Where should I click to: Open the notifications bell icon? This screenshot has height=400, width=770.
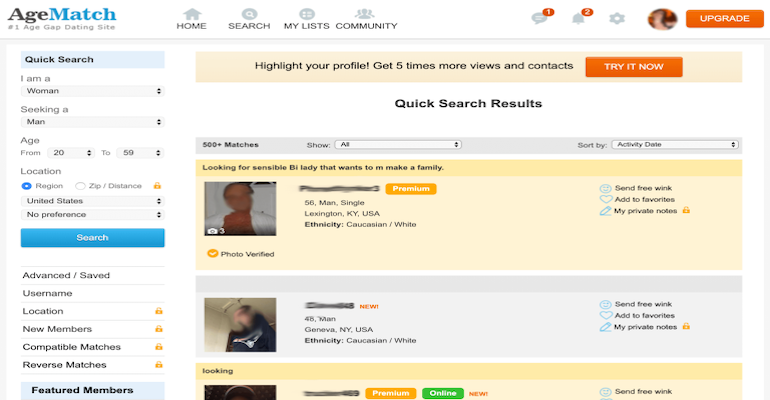[578, 18]
